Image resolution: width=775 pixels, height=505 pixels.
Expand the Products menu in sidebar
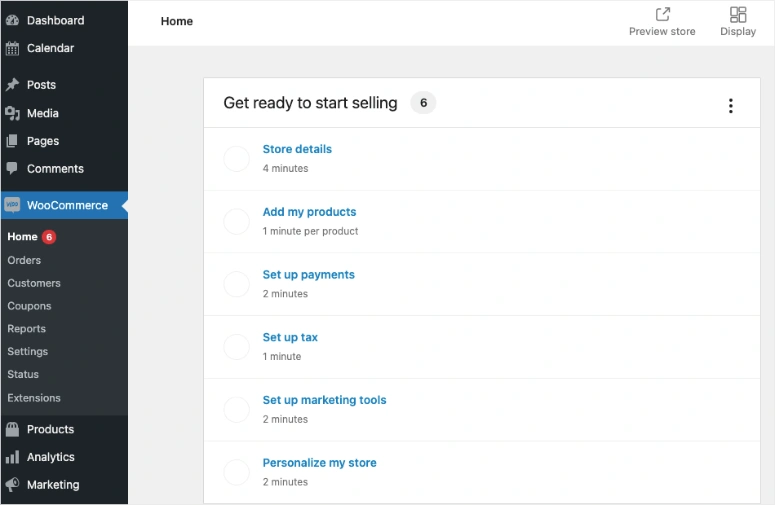click(50, 429)
